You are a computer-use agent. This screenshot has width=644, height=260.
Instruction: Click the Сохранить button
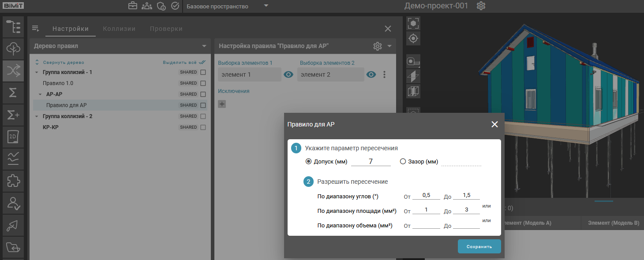tap(479, 246)
